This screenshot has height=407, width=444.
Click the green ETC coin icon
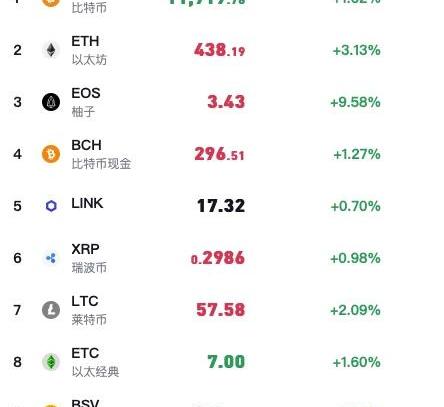[51, 362]
